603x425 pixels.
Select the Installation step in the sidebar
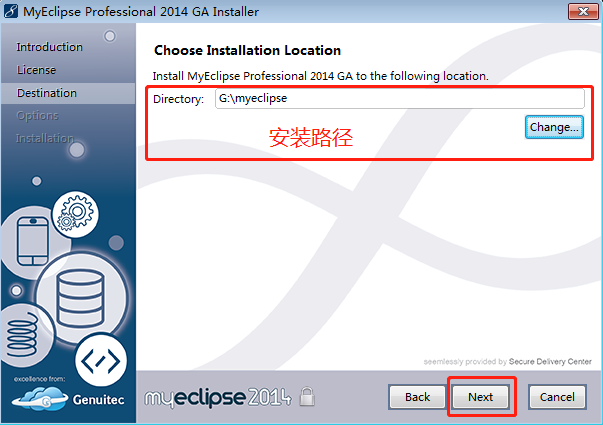coord(45,138)
